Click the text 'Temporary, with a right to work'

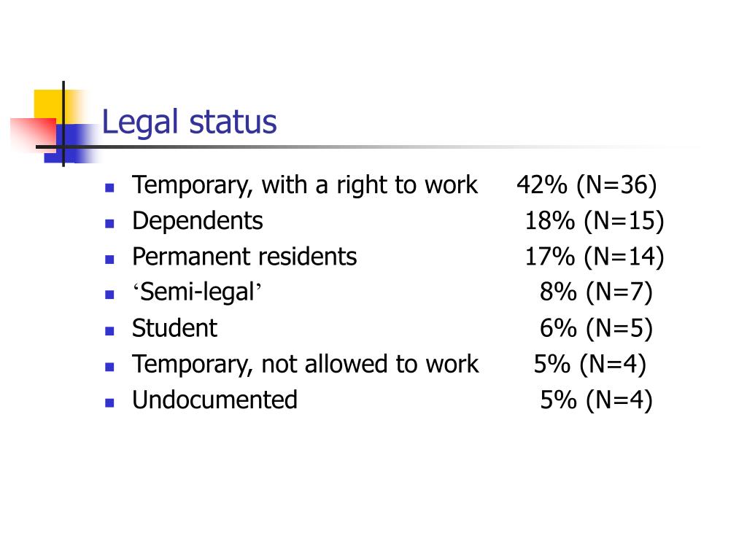point(305,185)
